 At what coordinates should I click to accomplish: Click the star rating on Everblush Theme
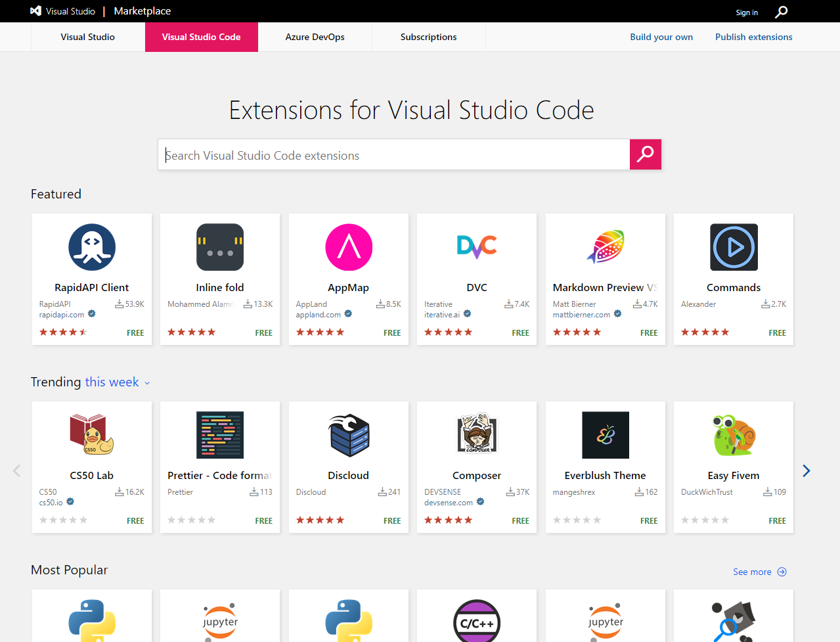(x=576, y=520)
